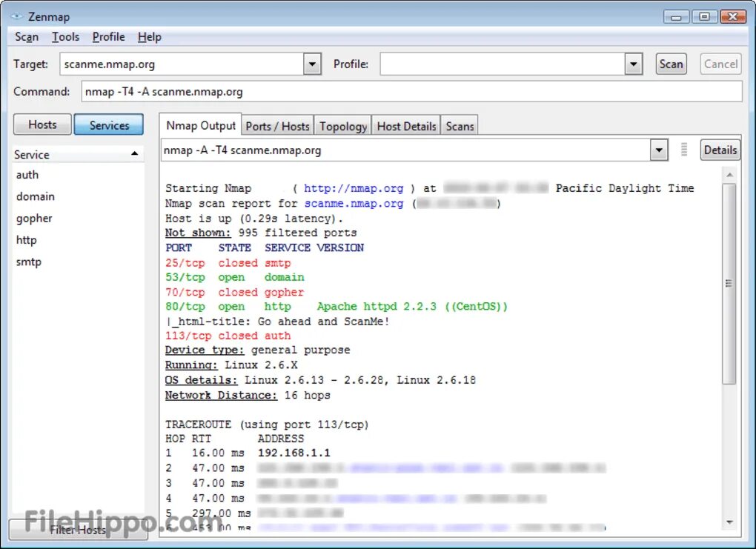Screen dimensions: 756x549
Task: Maximize the Zenmap window
Action: (x=704, y=17)
